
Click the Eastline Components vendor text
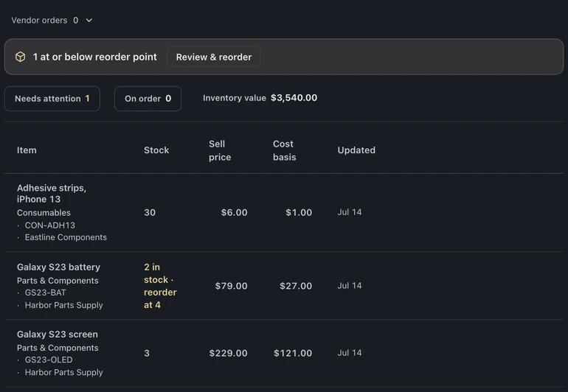point(66,237)
